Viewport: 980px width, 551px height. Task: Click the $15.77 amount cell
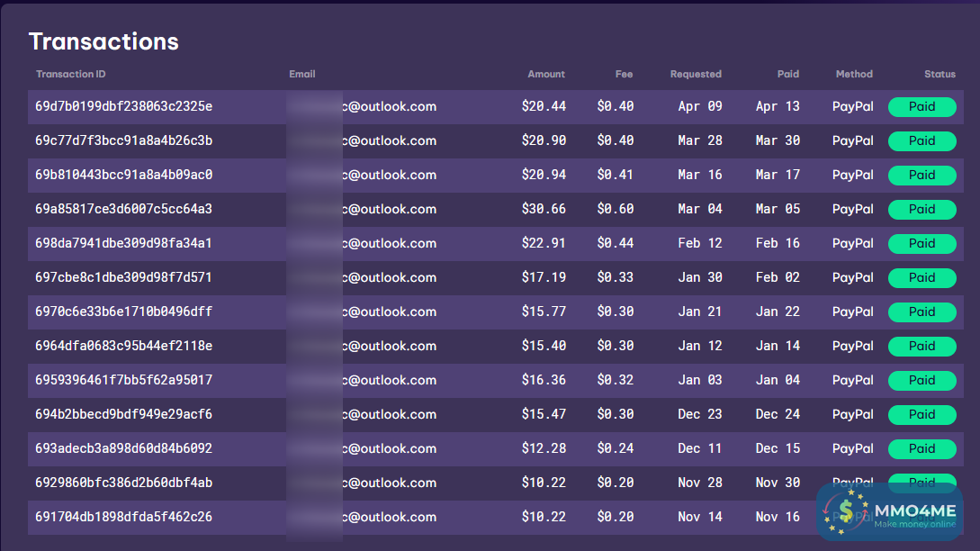click(544, 312)
